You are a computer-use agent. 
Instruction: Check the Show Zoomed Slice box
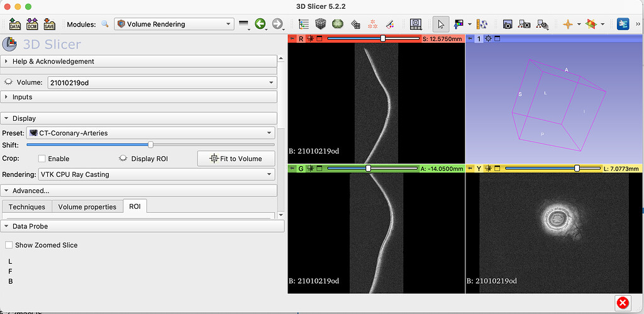(9, 245)
